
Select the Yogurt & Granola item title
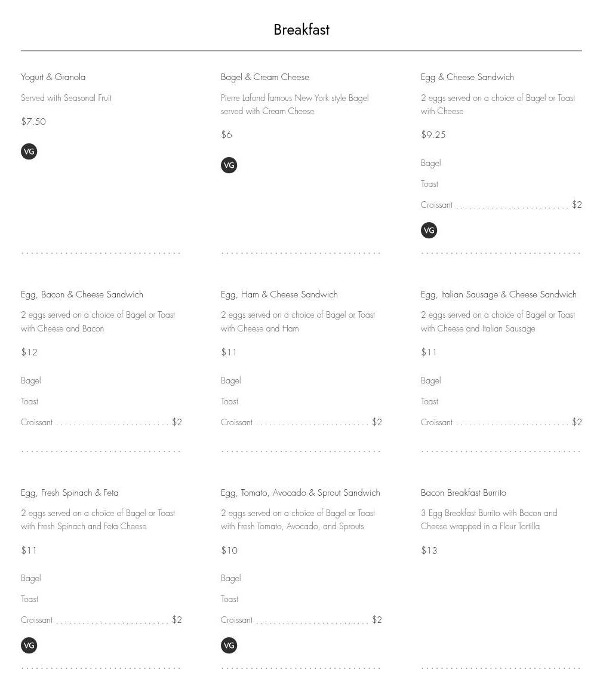point(53,77)
